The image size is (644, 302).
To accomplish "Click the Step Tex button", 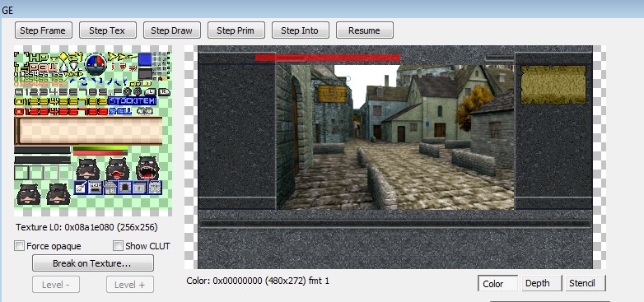I will 107,30.
